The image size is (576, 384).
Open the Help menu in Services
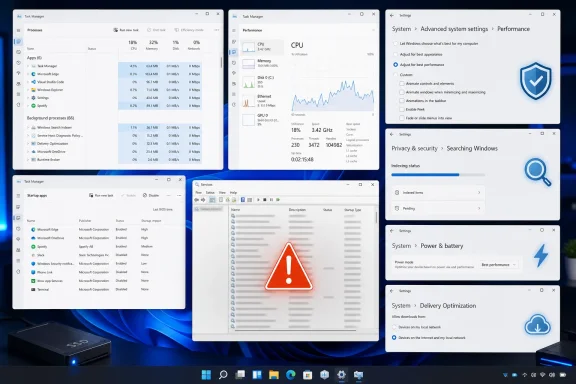click(x=233, y=193)
